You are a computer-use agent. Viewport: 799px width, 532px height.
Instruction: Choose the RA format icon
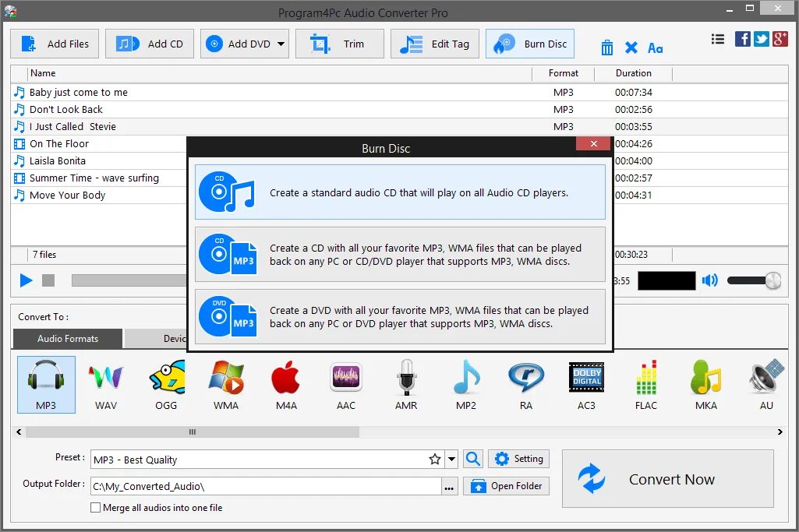[x=526, y=384]
